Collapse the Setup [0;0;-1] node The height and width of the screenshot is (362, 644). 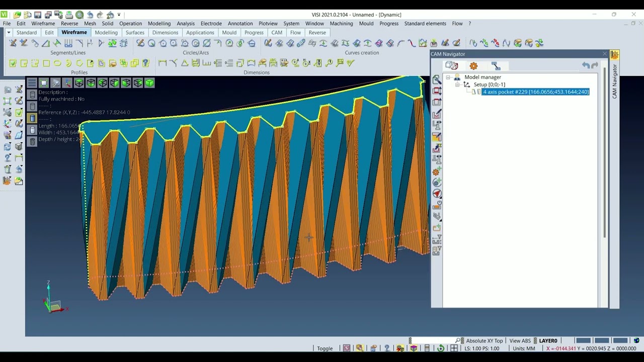click(457, 85)
